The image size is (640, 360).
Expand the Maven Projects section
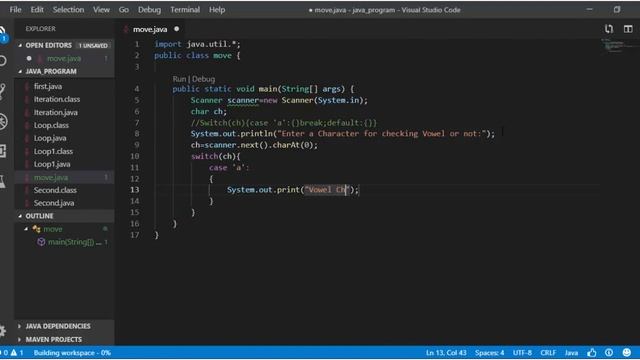point(53,339)
